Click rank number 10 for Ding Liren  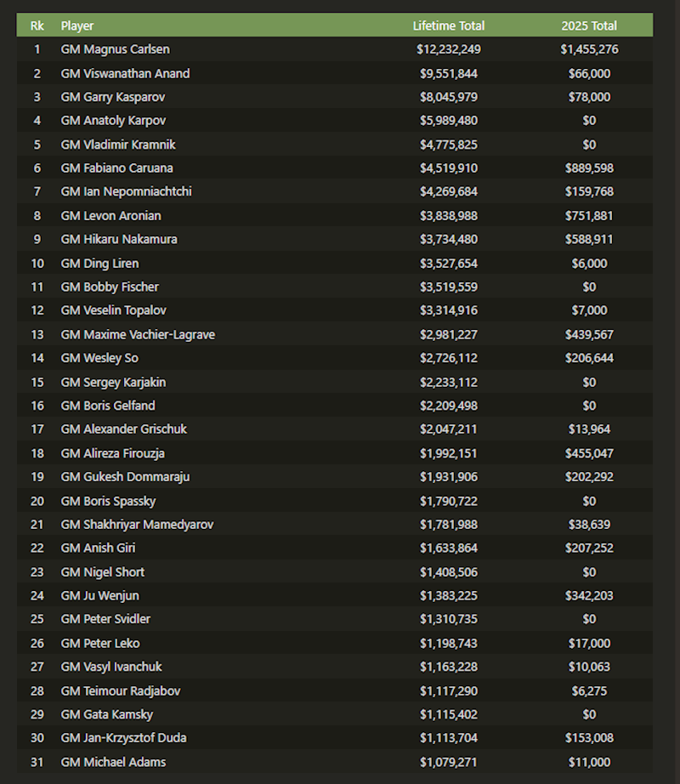tap(37, 264)
